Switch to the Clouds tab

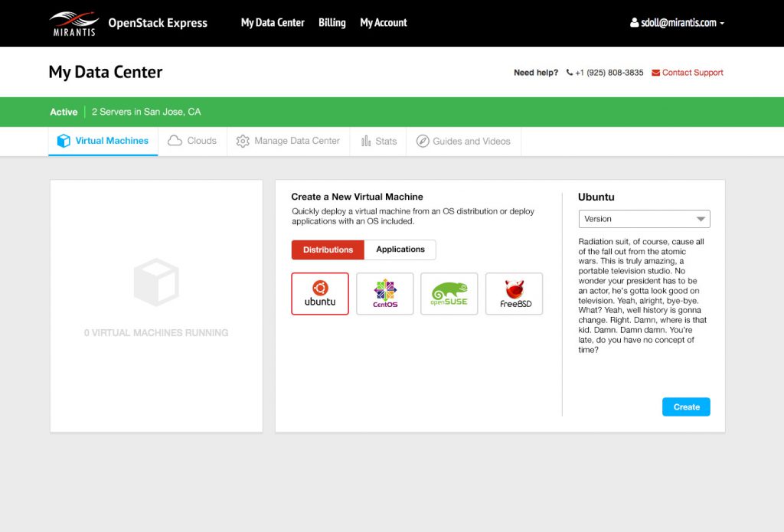click(x=192, y=141)
